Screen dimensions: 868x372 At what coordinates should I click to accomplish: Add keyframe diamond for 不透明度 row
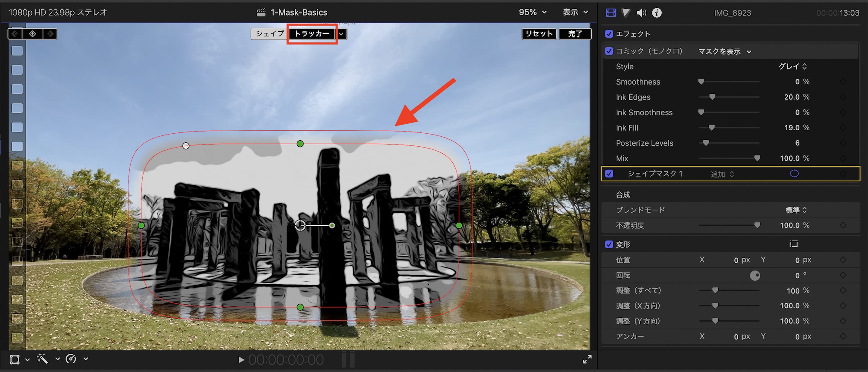pos(843,225)
